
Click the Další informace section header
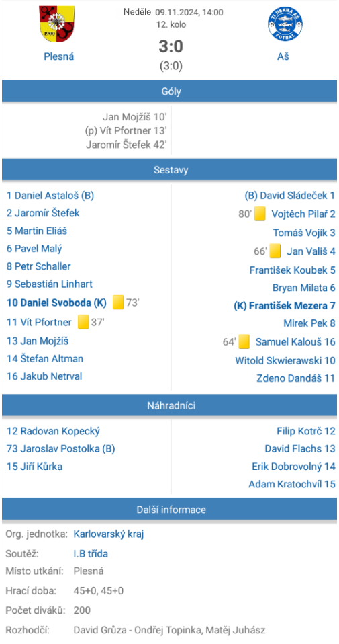[170, 510]
